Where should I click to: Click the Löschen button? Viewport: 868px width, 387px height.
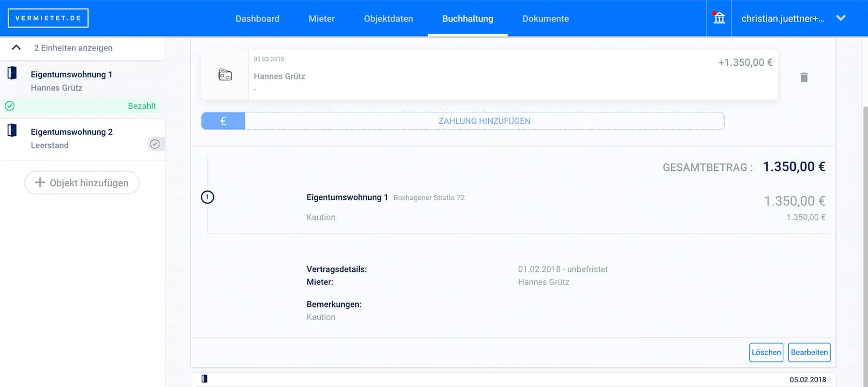pos(766,352)
